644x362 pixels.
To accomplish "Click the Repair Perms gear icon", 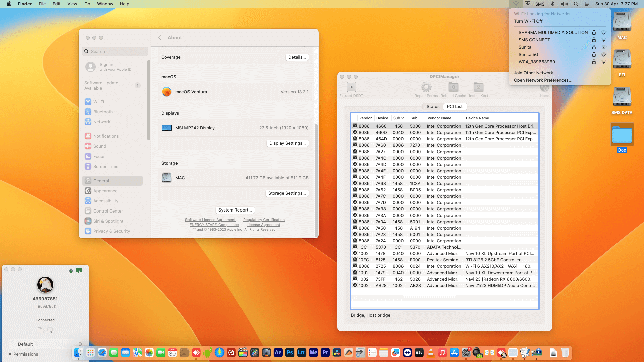I will click(426, 87).
